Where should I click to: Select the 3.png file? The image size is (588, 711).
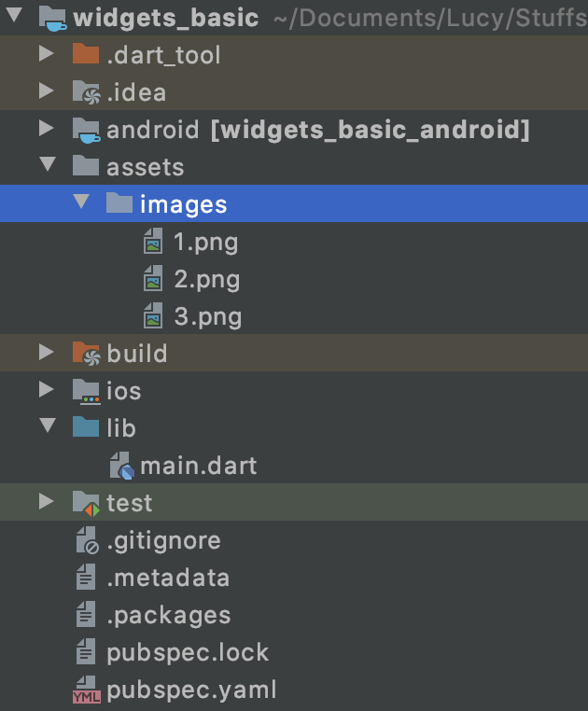point(207,317)
